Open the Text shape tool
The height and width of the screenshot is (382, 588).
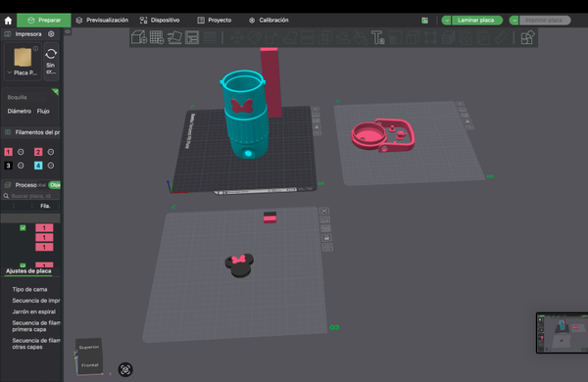coord(377,37)
